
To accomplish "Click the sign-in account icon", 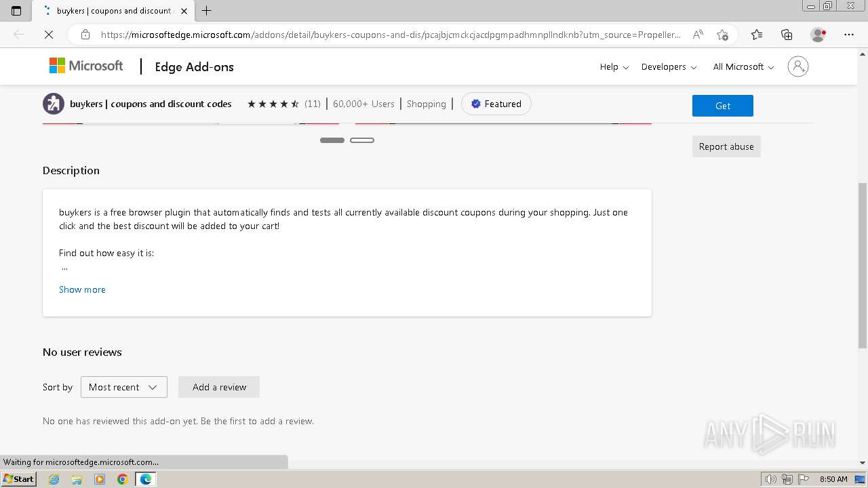I will 798,66.
